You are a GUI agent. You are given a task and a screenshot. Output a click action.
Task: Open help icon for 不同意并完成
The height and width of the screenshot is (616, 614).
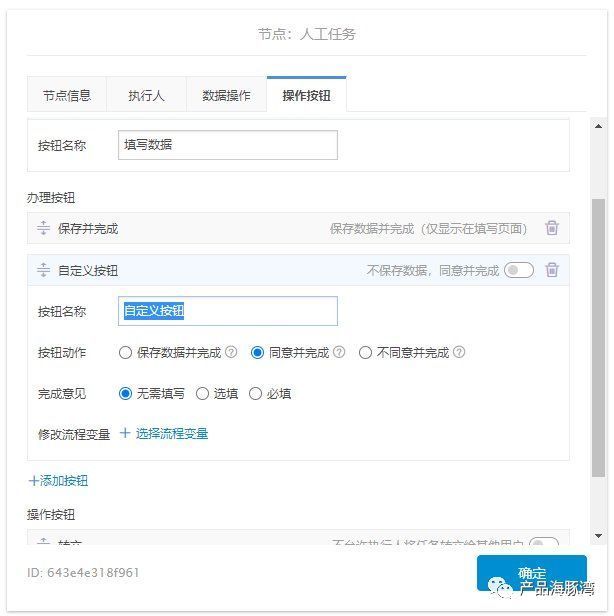[x=459, y=352]
